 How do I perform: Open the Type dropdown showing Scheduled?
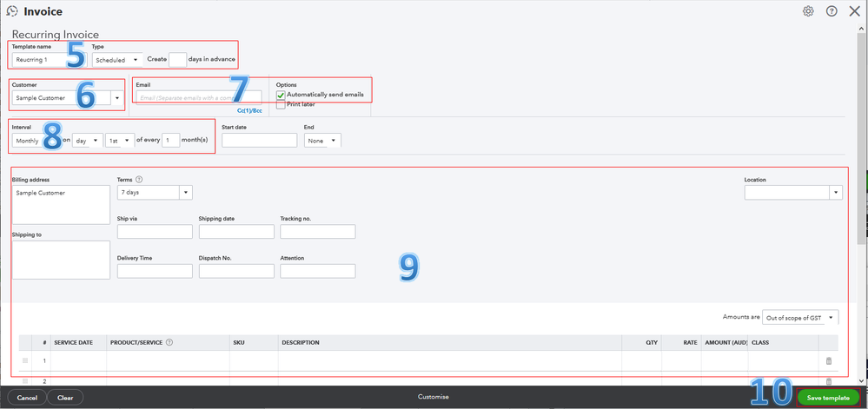[x=118, y=60]
